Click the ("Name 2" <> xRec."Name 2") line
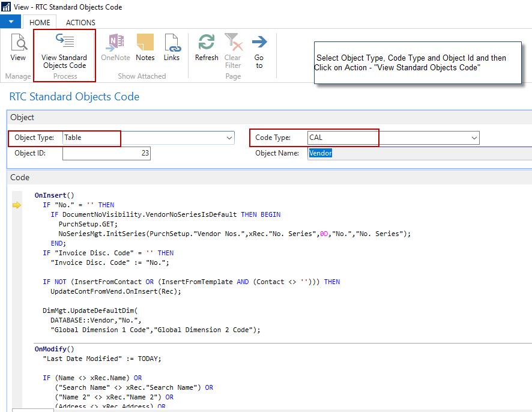Screen dimensions: 532x412 click(114, 397)
